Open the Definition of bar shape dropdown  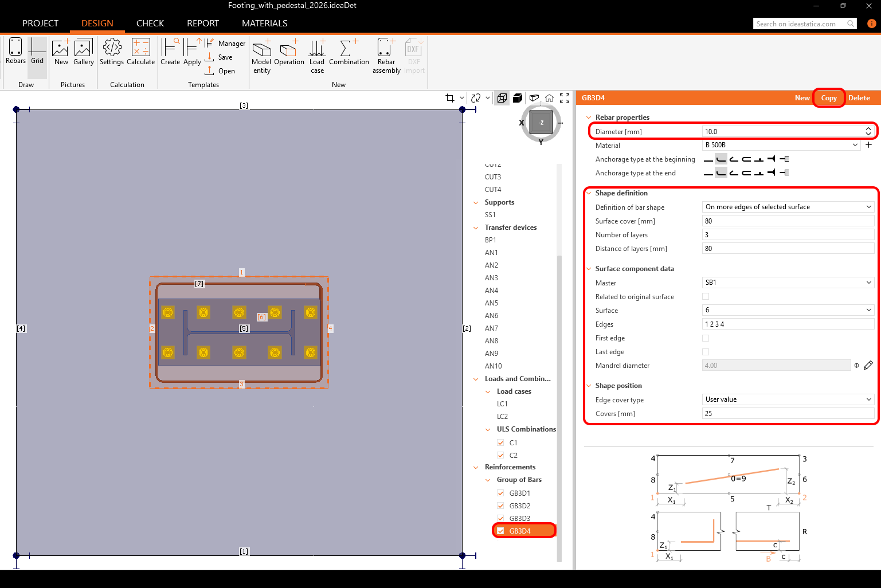pyautogui.click(x=788, y=207)
